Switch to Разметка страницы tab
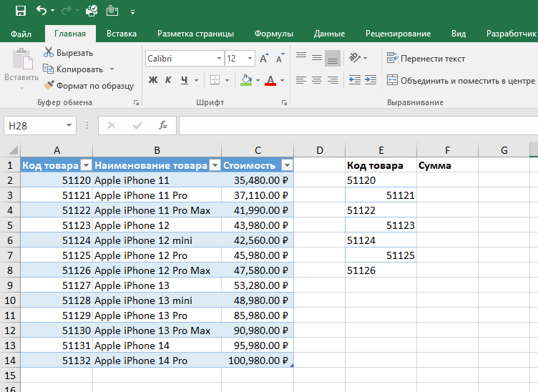The height and width of the screenshot is (392, 538). pos(195,34)
